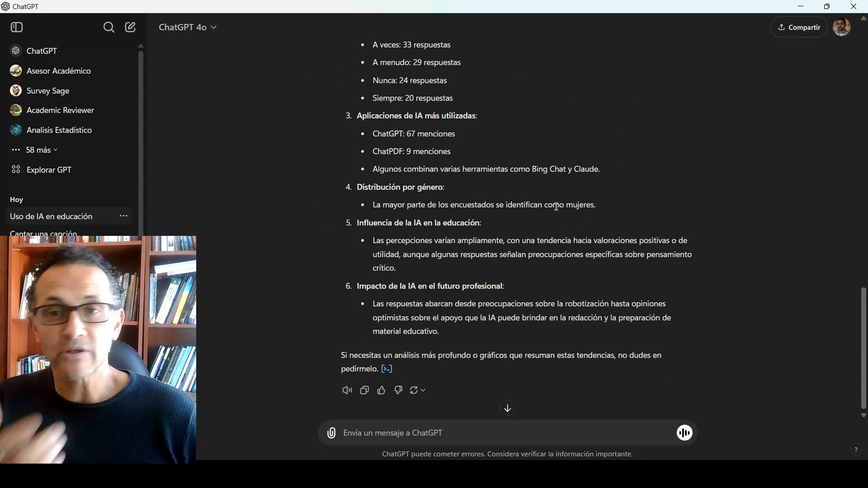Select Survey Sage in sidebar
This screenshot has height=488, width=868.
(x=70, y=90)
